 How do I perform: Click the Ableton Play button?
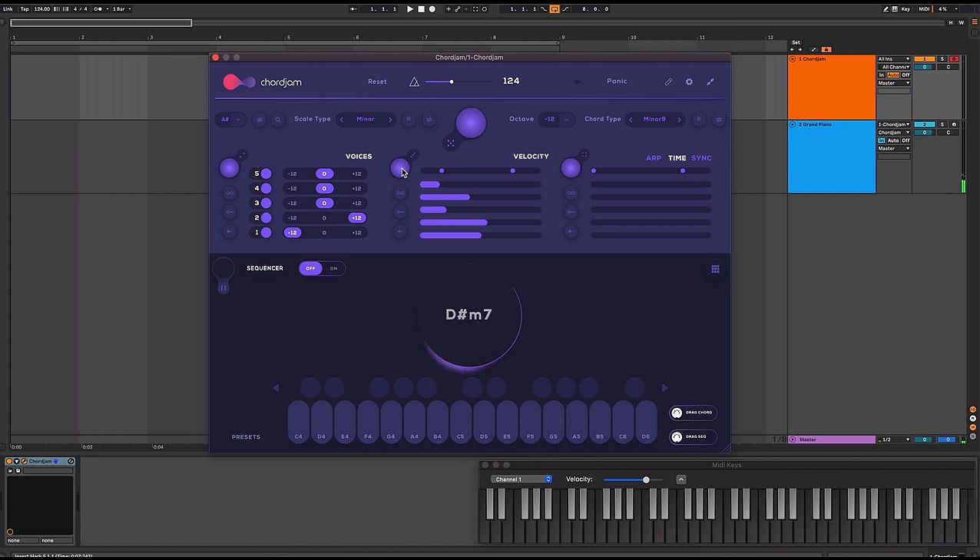(x=410, y=9)
